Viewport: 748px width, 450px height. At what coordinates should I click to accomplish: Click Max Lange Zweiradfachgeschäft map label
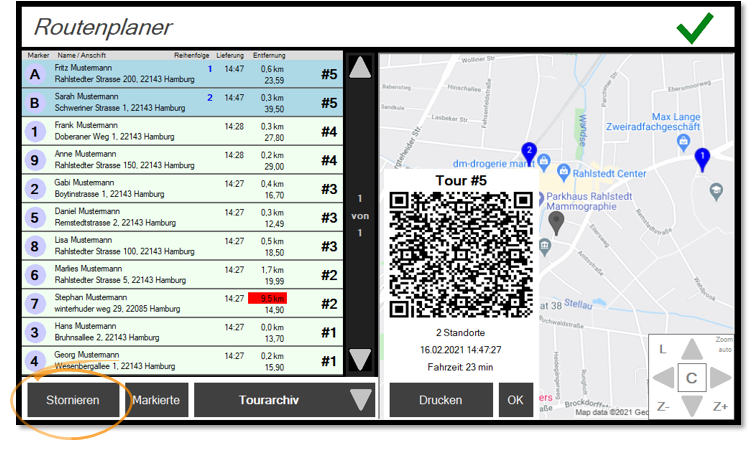[x=653, y=122]
